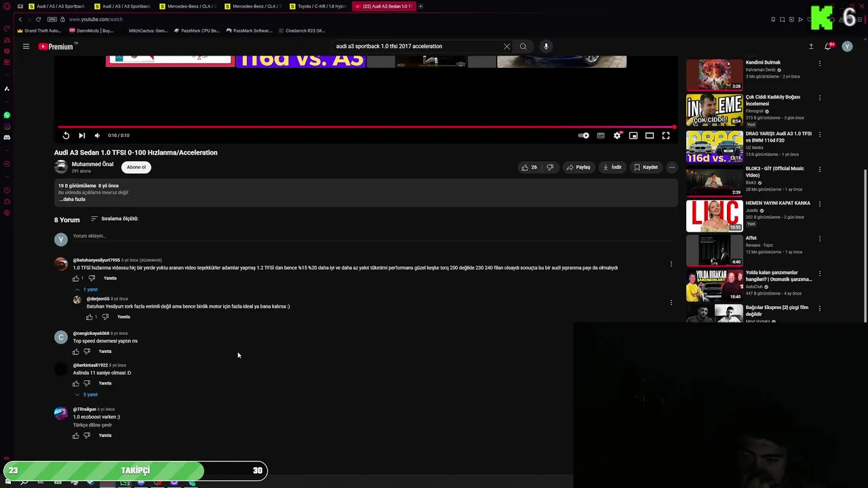Like the comment by @batuhanyesilyurt7955

(76, 279)
